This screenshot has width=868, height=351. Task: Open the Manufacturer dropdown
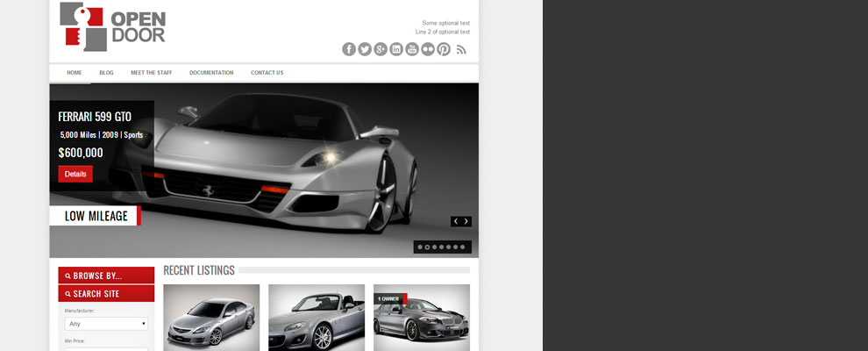tap(106, 324)
